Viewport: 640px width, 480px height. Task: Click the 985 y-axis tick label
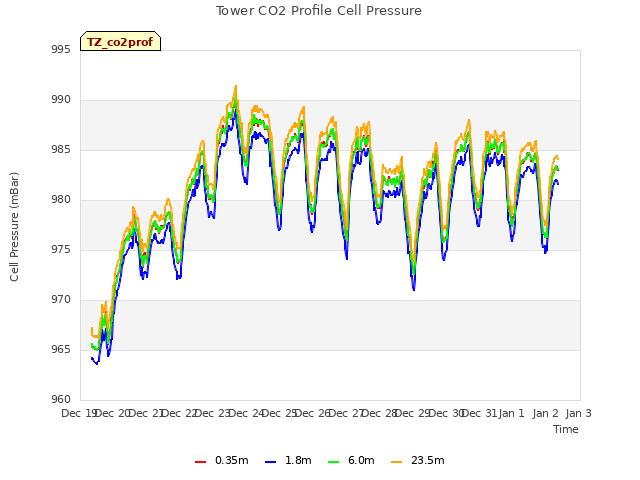(x=61, y=150)
